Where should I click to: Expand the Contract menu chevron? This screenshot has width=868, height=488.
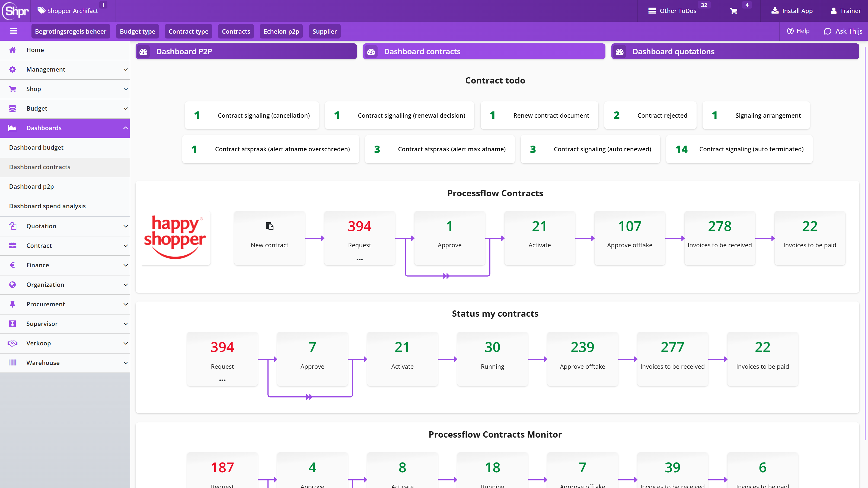pyautogui.click(x=126, y=246)
